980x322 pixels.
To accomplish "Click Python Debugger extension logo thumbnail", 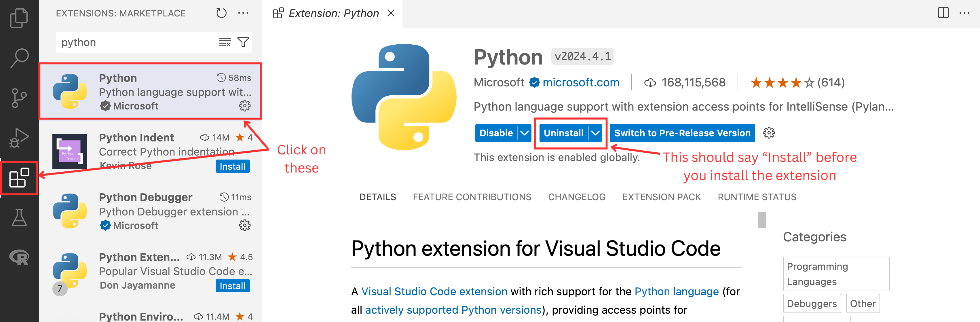I will (x=70, y=211).
